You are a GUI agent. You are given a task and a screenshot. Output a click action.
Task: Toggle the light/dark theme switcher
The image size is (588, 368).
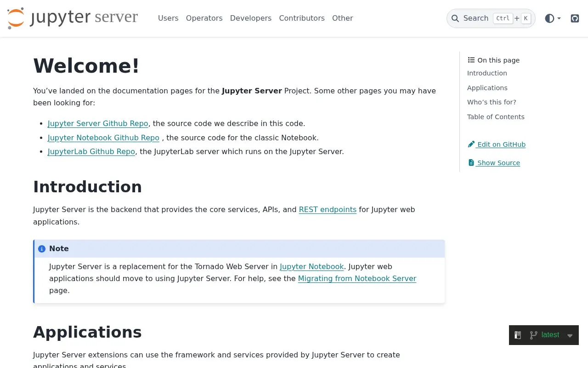(553, 18)
